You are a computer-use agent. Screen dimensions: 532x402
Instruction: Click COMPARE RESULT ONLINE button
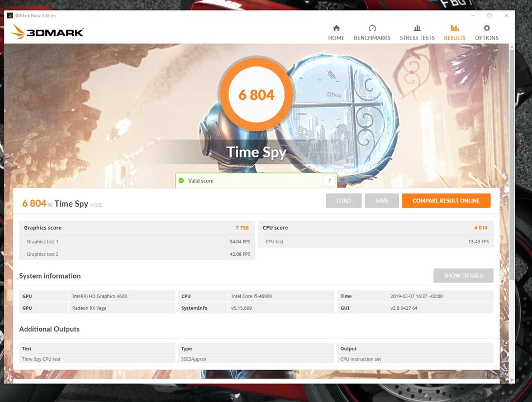(x=446, y=200)
